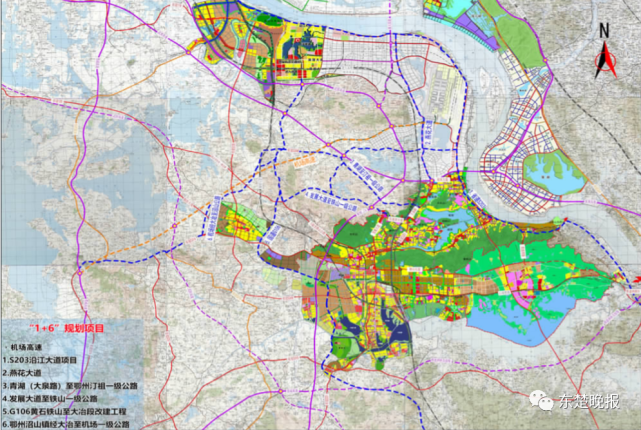Click the north arrow compass symbol
The width and height of the screenshot is (641, 430).
(605, 51)
